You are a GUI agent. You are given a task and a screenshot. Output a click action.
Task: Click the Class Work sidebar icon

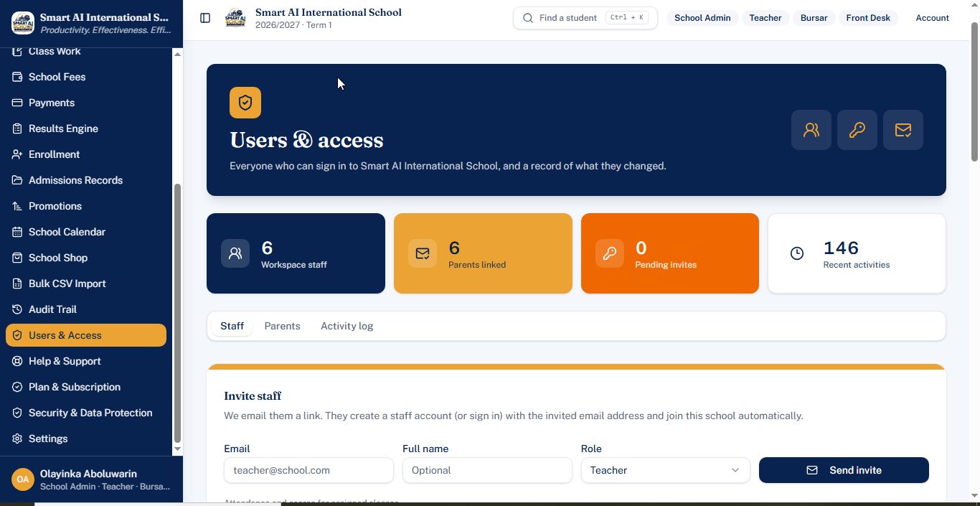[x=17, y=51]
